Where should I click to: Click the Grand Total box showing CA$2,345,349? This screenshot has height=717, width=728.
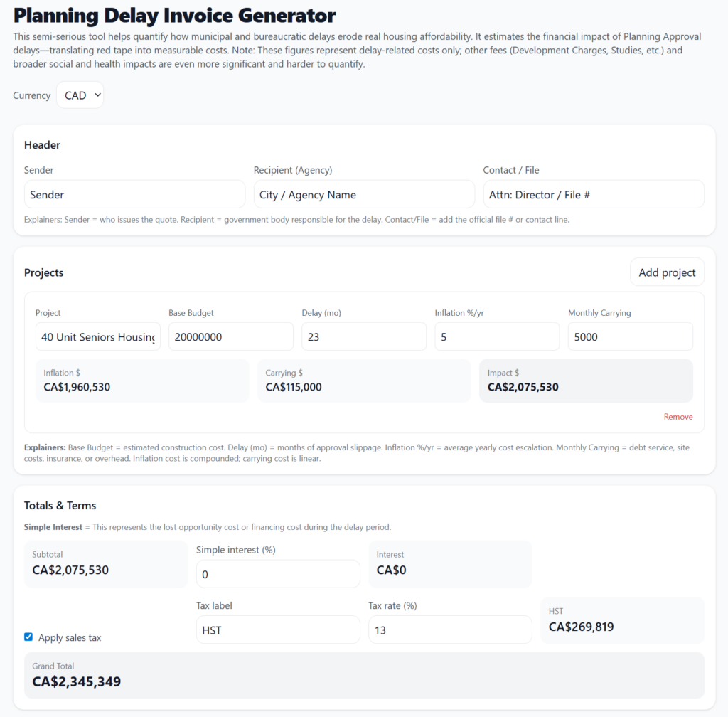[364, 674]
